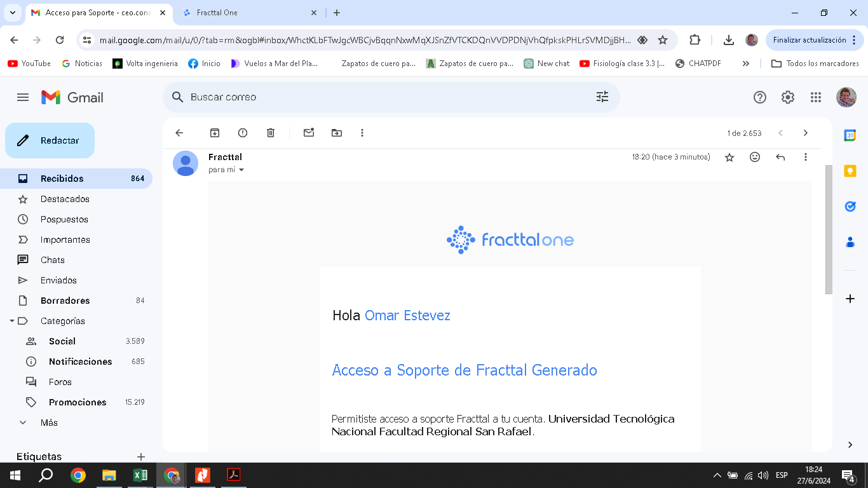
Task: Mark the email as unread
Action: pos(309,133)
